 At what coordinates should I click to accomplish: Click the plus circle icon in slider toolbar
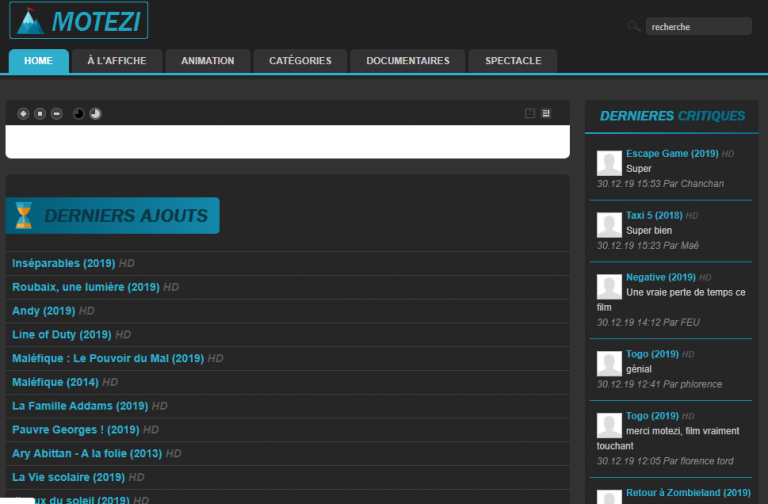click(x=23, y=113)
